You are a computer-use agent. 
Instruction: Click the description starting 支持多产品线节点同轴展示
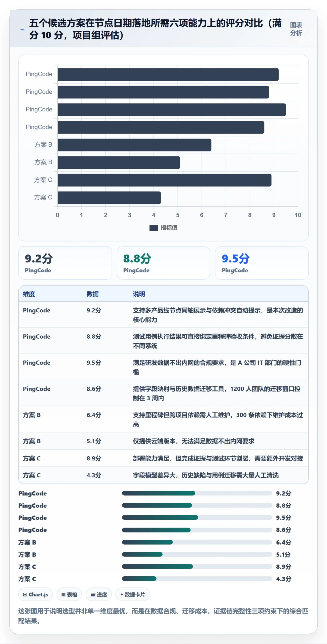coord(218,315)
